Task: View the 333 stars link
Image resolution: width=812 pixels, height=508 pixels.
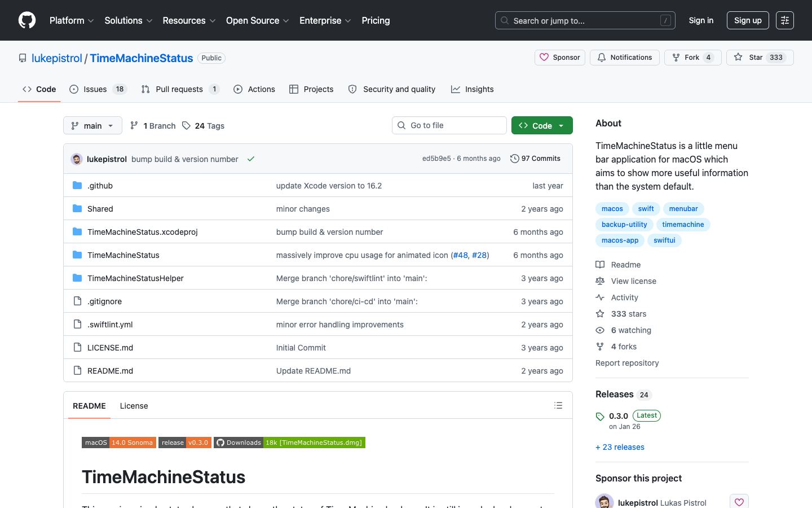Action: click(x=621, y=314)
